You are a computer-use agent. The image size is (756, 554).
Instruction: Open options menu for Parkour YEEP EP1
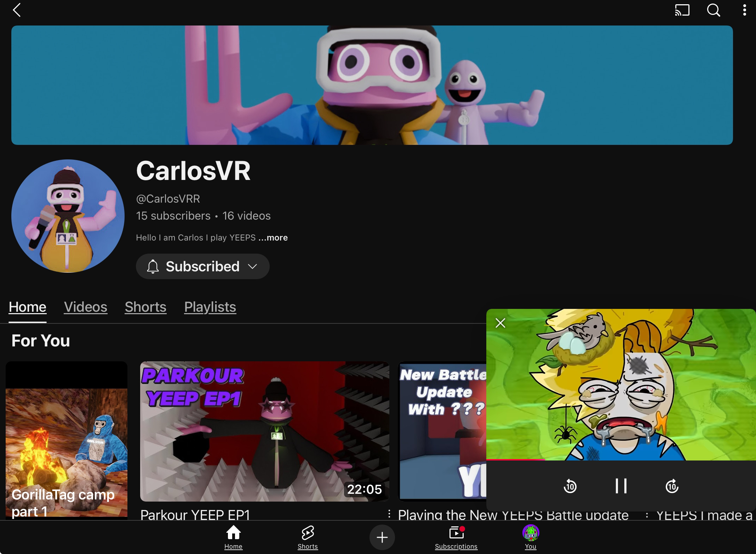[x=389, y=514]
